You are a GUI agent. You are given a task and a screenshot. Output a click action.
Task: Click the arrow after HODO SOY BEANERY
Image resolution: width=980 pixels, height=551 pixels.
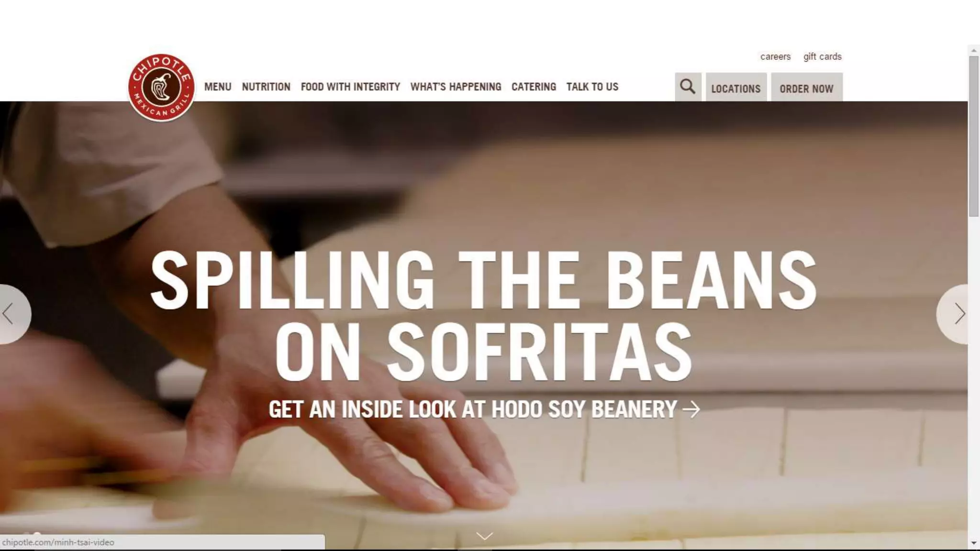coord(691,409)
